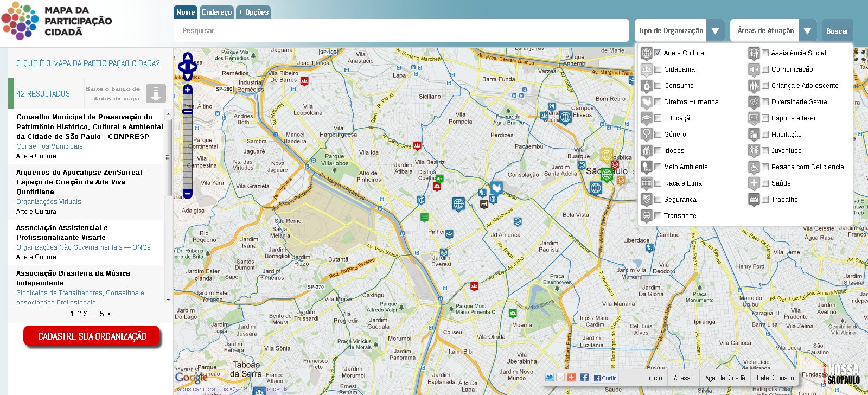Screen dimensions: 868x395
Task: Switch to the Nome search tab
Action: pyautogui.click(x=186, y=12)
